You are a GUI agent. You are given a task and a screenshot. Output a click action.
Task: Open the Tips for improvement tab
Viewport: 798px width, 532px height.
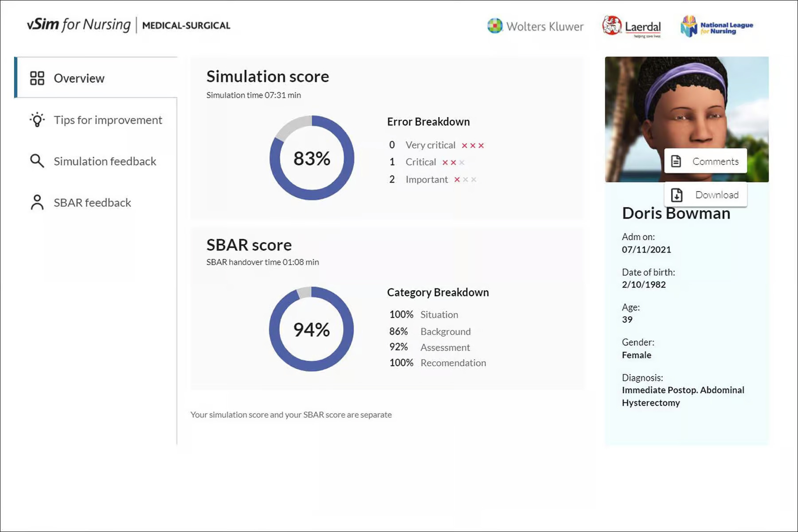point(108,120)
